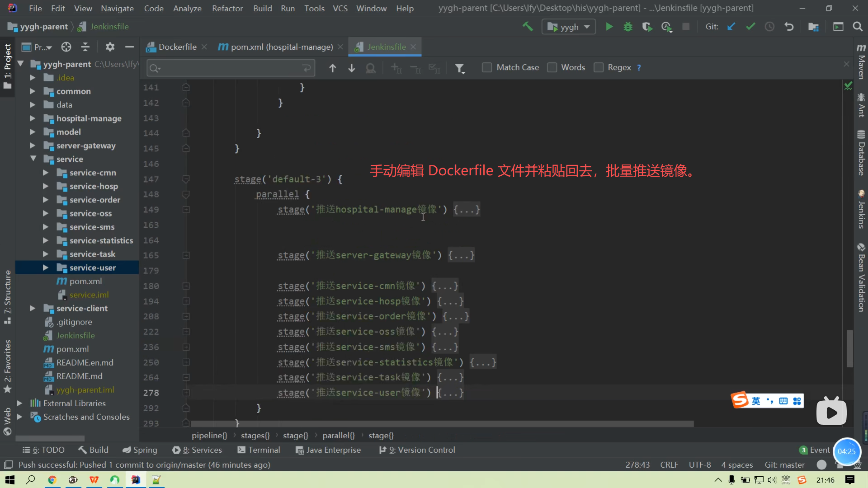Click the editor vertical scrollbar thumb

click(x=849, y=348)
